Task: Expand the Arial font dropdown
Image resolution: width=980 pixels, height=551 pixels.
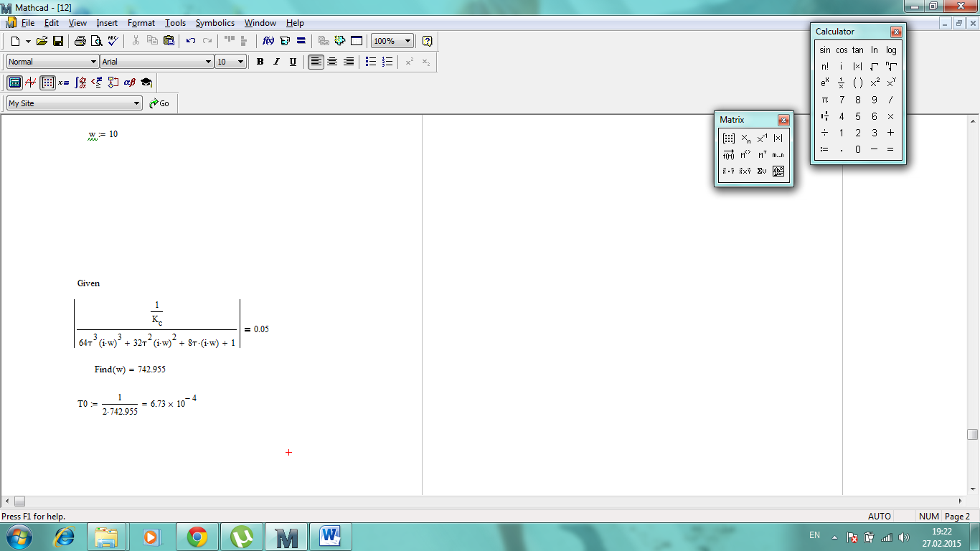Action: pyautogui.click(x=208, y=62)
